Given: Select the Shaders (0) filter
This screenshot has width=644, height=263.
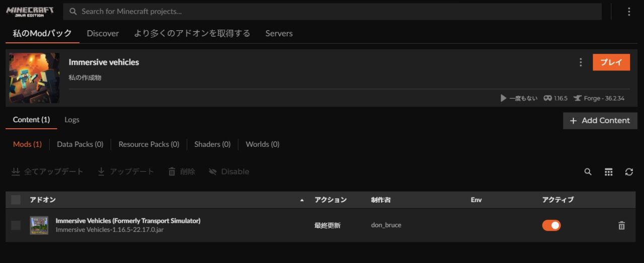Looking at the screenshot, I should pyautogui.click(x=212, y=144).
